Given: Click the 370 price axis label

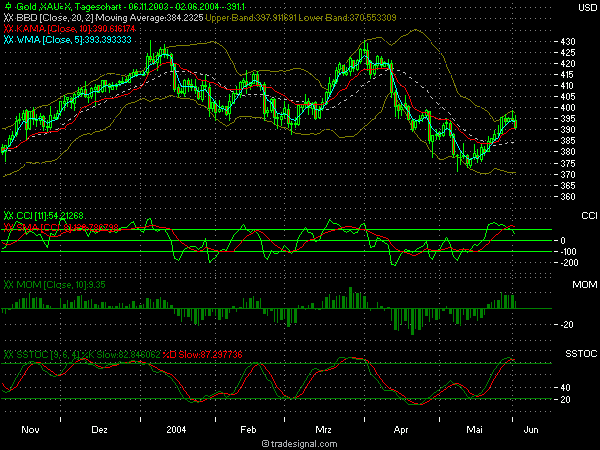Looking at the screenshot, I should 568,174.
